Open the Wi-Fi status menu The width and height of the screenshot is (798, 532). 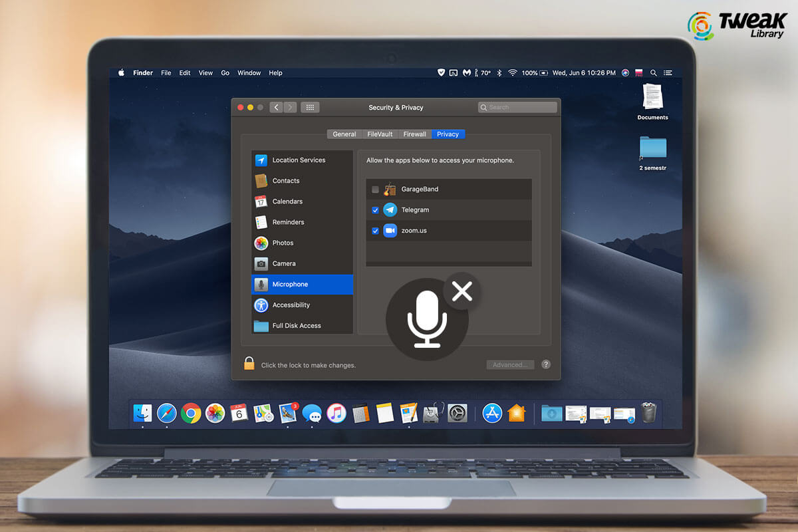pyautogui.click(x=512, y=72)
